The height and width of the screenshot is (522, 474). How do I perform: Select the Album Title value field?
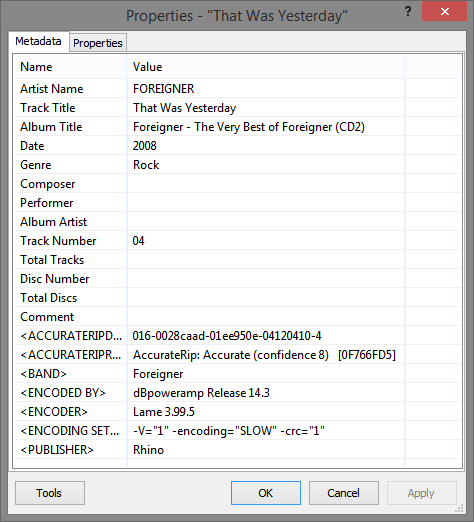click(266, 127)
